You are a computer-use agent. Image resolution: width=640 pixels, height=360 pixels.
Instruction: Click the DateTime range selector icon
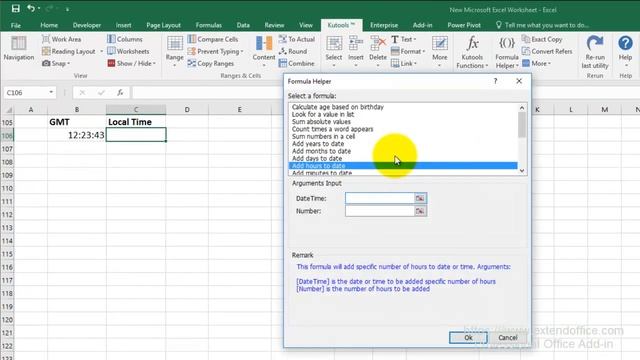(420, 198)
